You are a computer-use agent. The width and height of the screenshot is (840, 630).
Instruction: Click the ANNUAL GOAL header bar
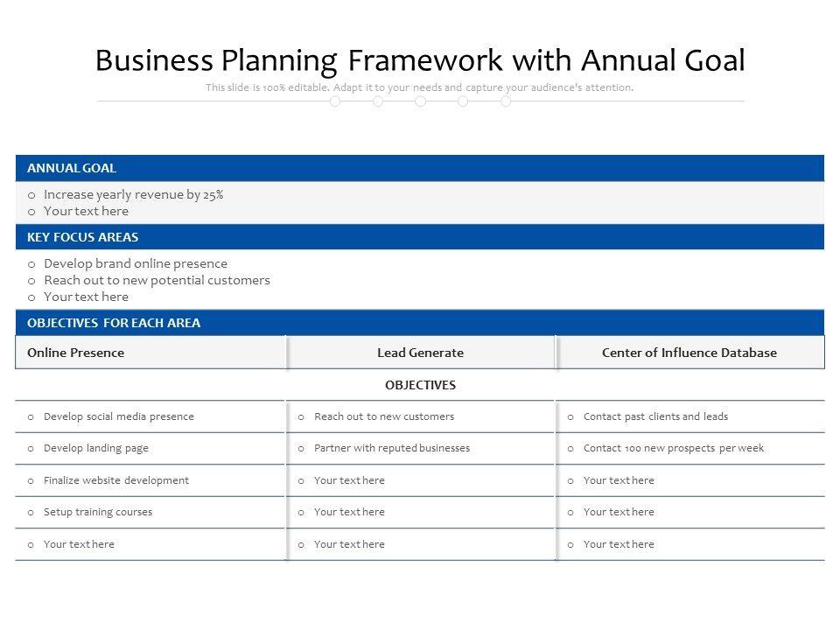pyautogui.click(x=420, y=168)
